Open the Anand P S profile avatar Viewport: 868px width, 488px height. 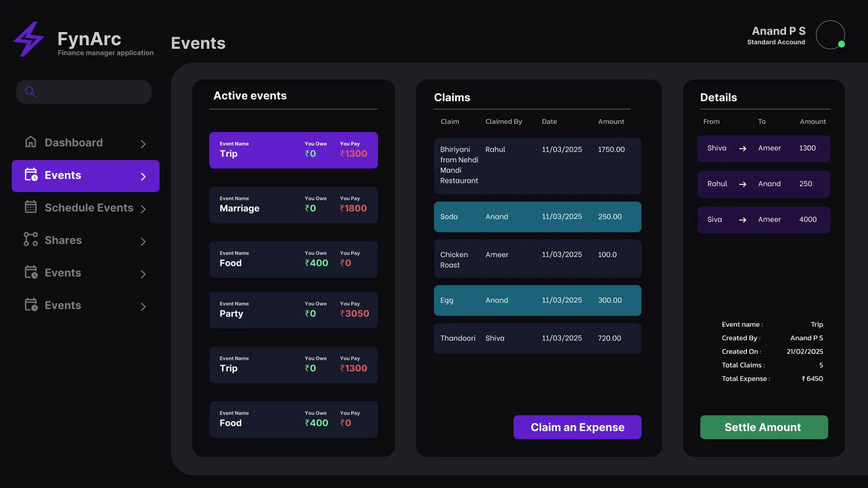(830, 35)
